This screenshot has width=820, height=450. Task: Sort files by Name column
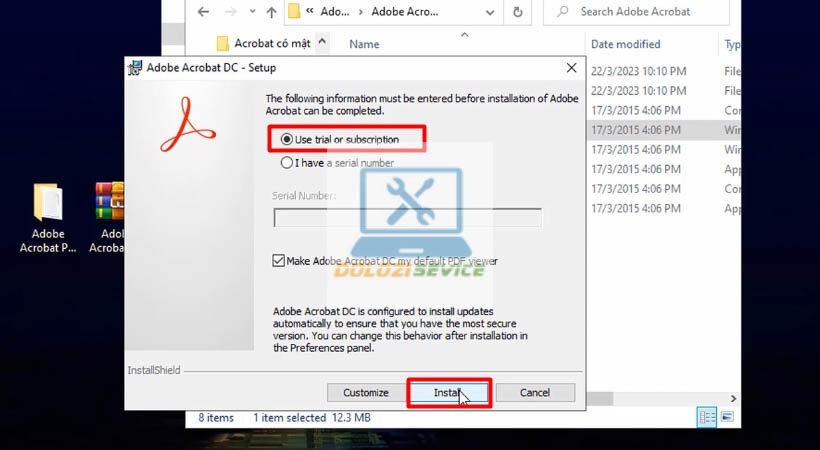click(x=364, y=44)
